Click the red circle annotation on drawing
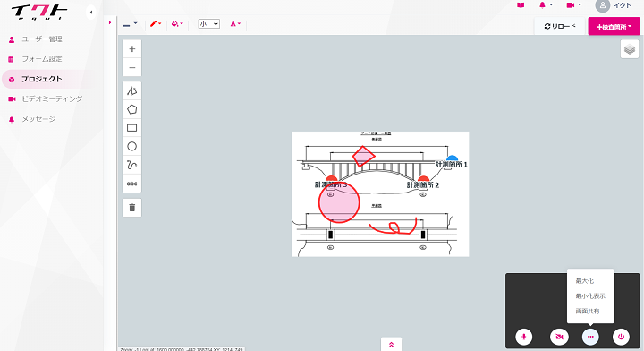Image resolution: width=644 pixels, height=351 pixels. coord(339,202)
